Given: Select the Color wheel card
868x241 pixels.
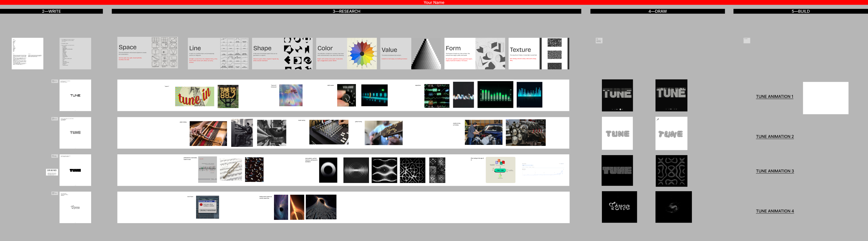Looking at the screenshot, I should click(346, 54).
